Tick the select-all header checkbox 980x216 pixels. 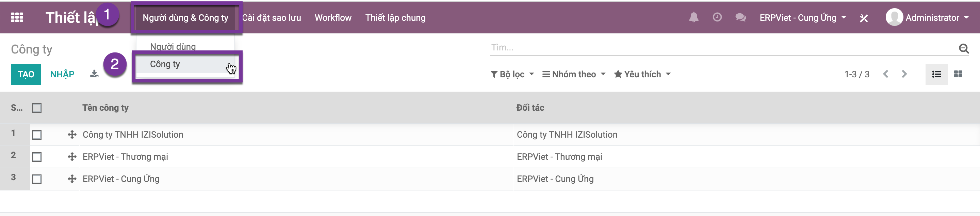click(x=37, y=108)
